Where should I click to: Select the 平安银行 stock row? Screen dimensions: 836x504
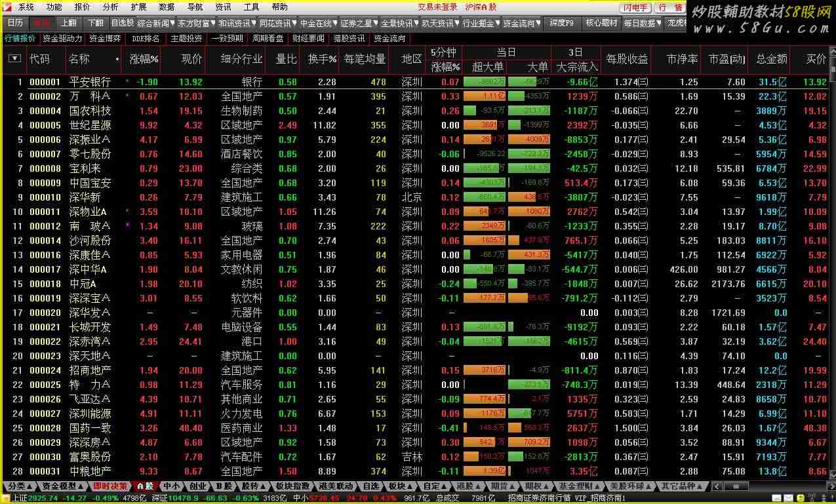[416, 82]
